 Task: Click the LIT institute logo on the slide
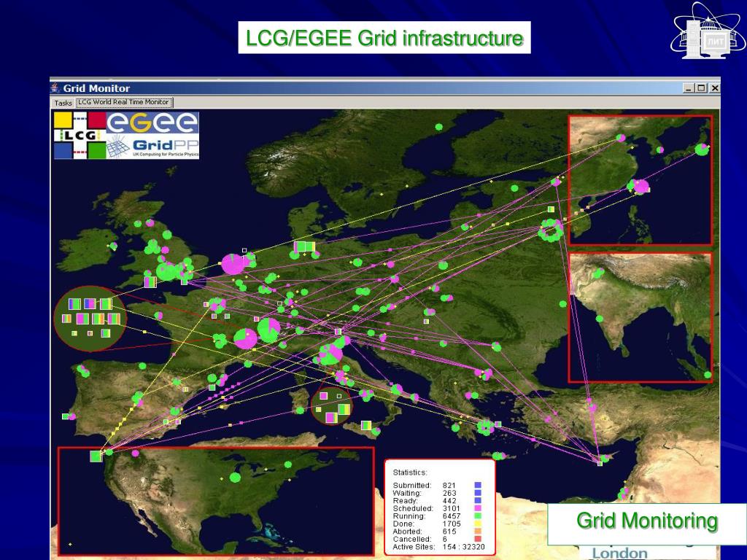point(708,30)
